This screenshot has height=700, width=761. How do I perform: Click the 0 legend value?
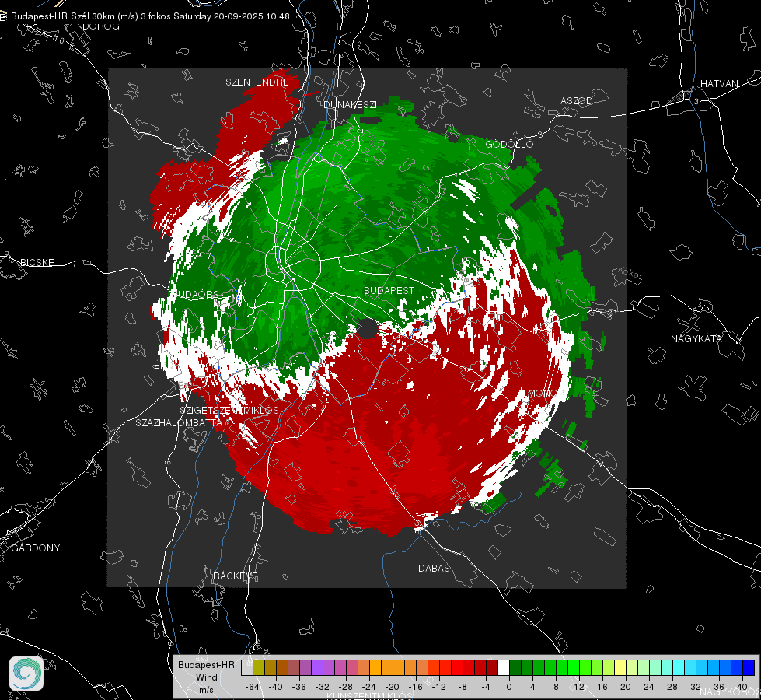click(508, 687)
